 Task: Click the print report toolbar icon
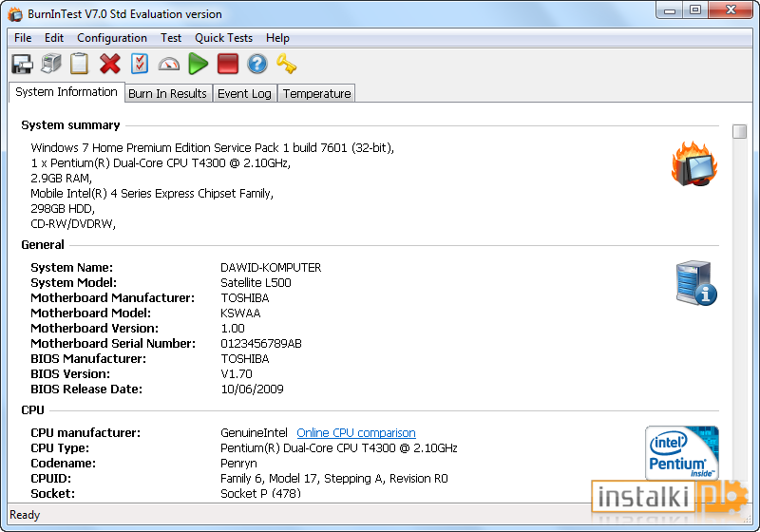pos(51,64)
